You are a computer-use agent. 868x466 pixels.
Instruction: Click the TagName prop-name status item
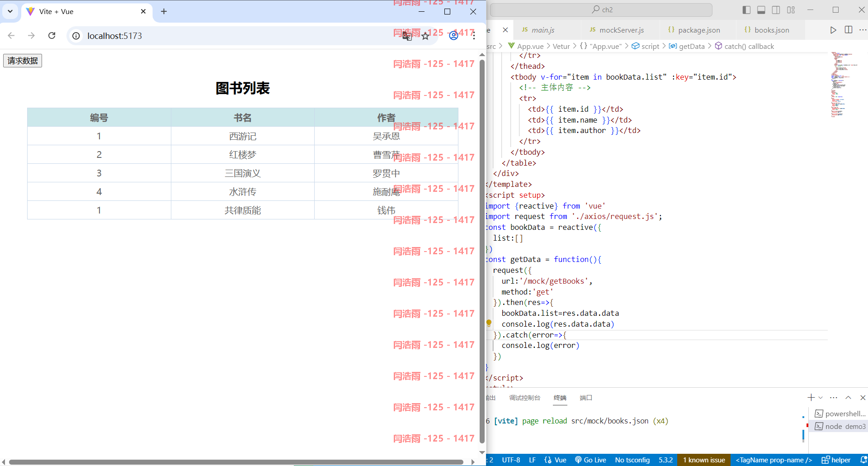774,460
